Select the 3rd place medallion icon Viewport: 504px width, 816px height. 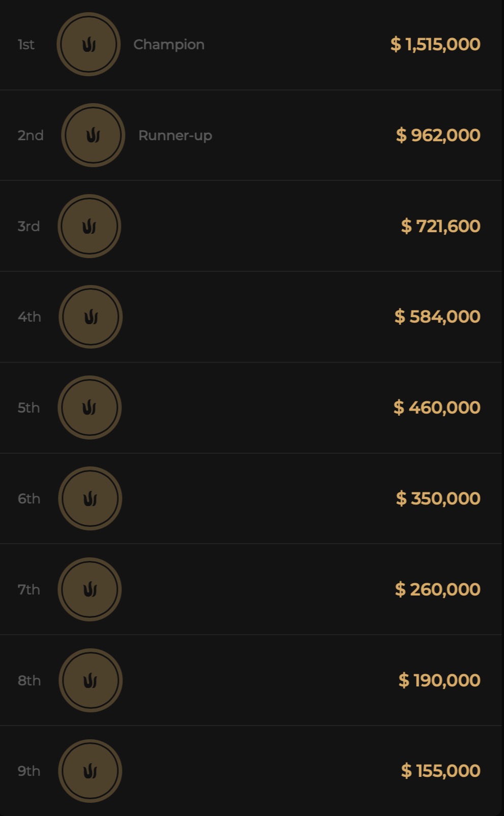pyautogui.click(x=89, y=226)
